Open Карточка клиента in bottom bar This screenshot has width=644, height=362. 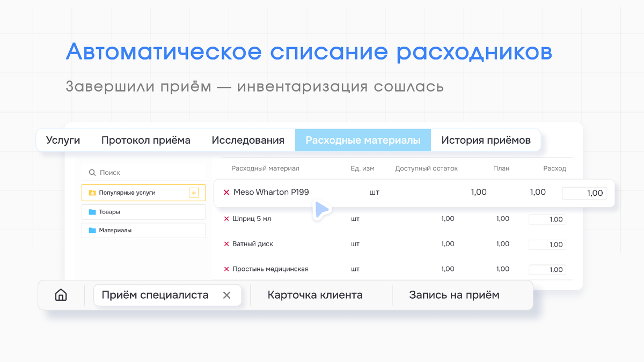[x=315, y=295]
